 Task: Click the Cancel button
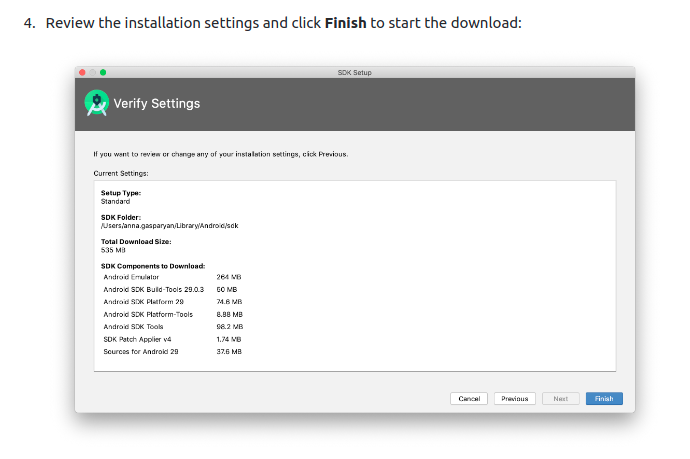pyautogui.click(x=469, y=398)
